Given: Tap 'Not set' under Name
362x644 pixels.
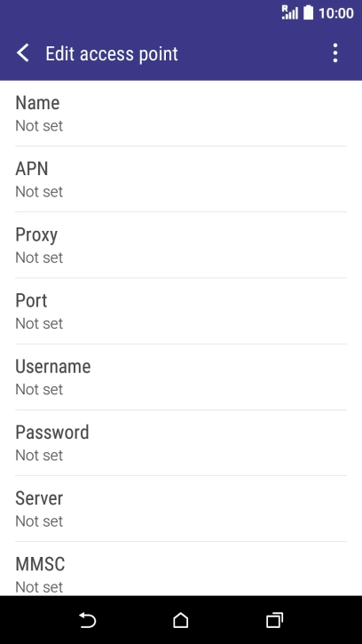Looking at the screenshot, I should point(39,126).
